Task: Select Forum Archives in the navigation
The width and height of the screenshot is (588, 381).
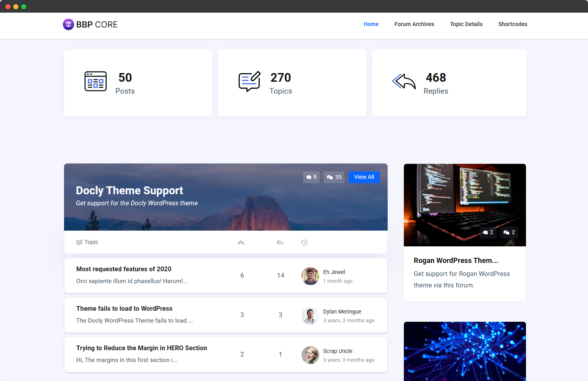Action: 414,24
